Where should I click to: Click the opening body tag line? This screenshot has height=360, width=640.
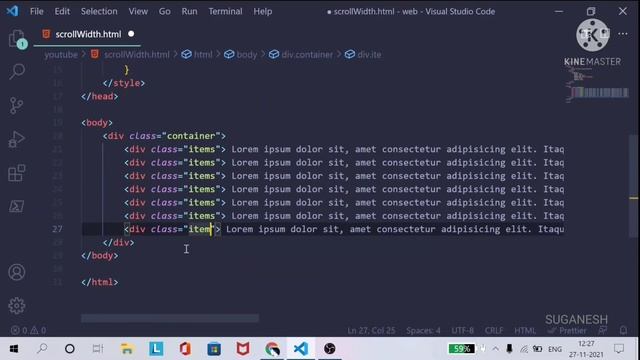97,122
